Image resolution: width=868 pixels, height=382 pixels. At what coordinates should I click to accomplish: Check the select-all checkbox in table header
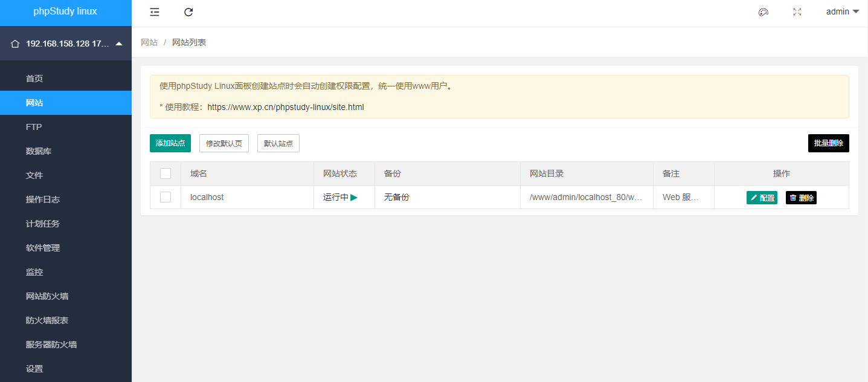pos(166,173)
